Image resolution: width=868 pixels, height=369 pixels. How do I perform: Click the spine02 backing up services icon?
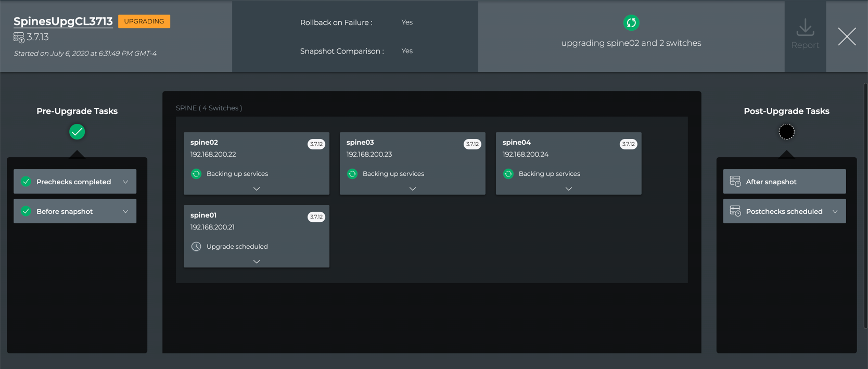[196, 174]
